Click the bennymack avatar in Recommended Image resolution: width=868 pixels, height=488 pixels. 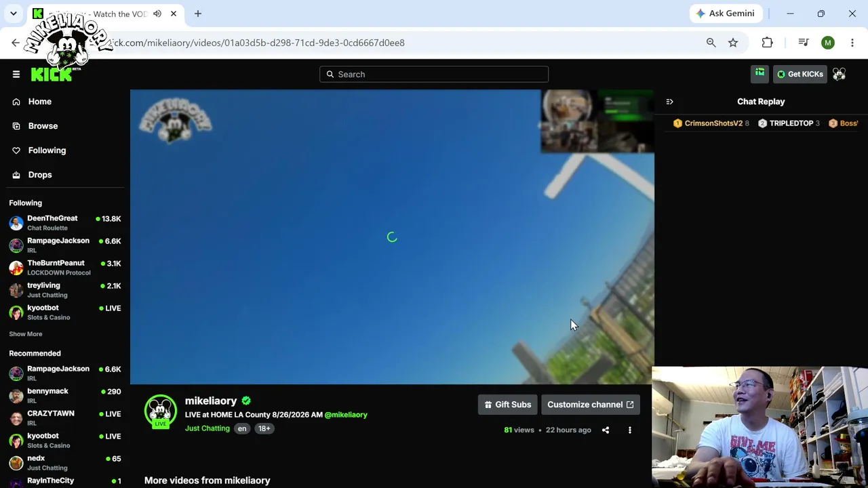coord(16,396)
